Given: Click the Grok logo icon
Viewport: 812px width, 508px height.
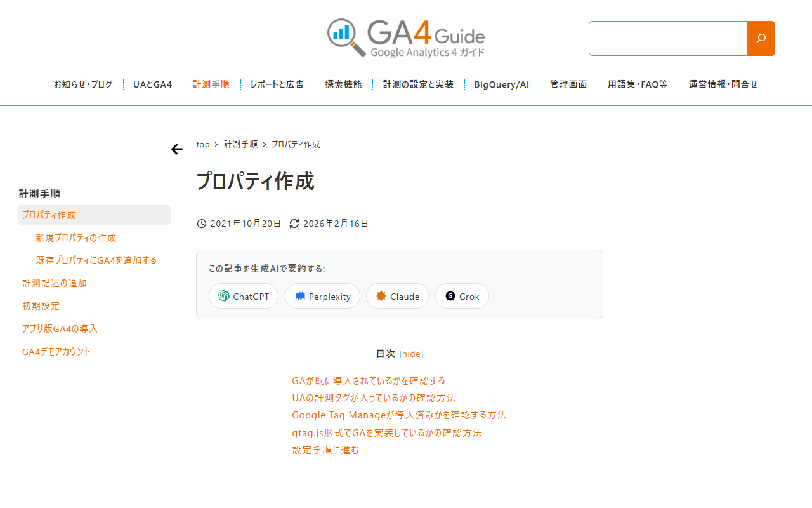Looking at the screenshot, I should click(450, 296).
